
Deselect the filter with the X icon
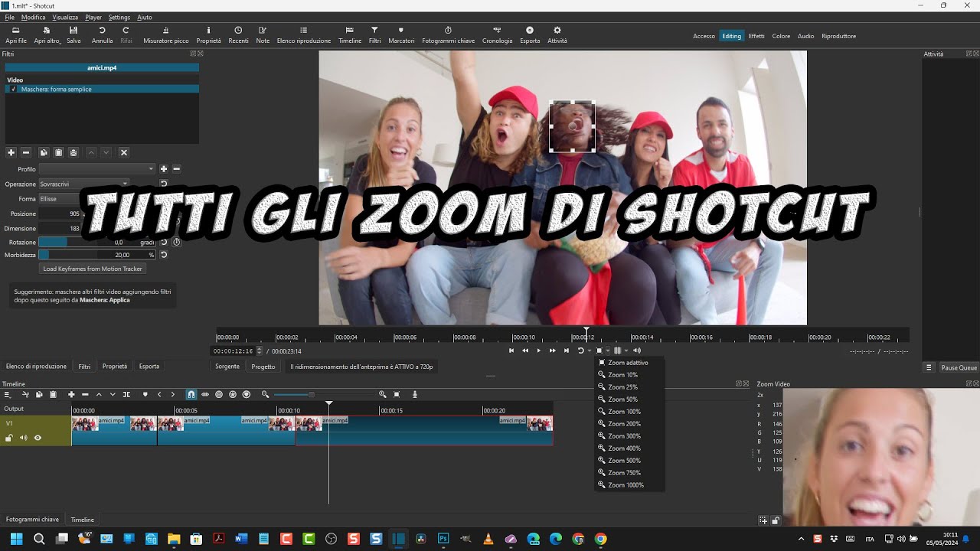point(124,153)
